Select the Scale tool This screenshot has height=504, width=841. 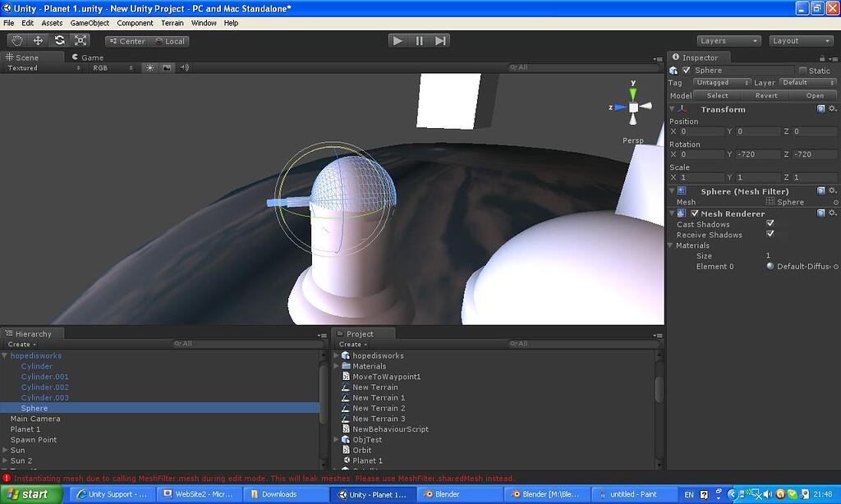coord(80,40)
